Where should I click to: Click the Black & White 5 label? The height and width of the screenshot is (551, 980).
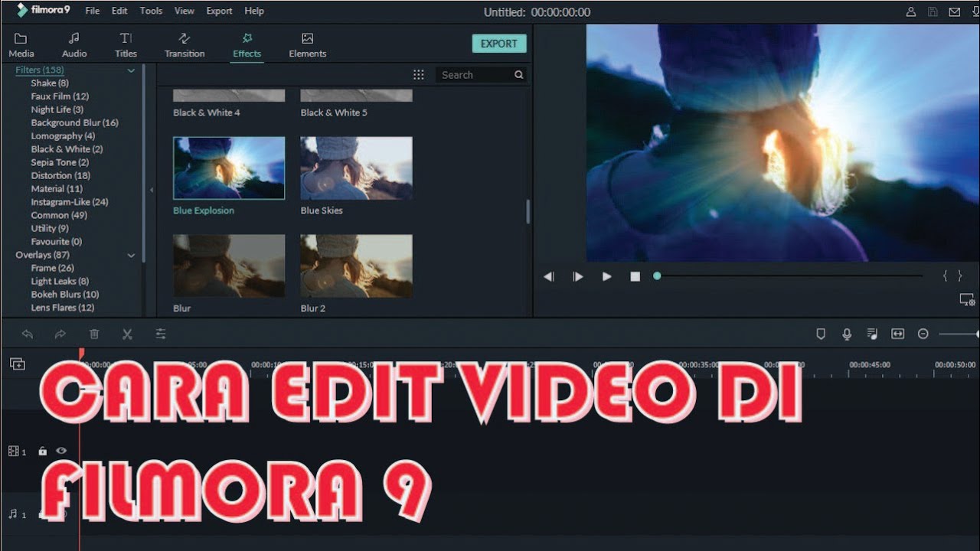[x=334, y=112]
